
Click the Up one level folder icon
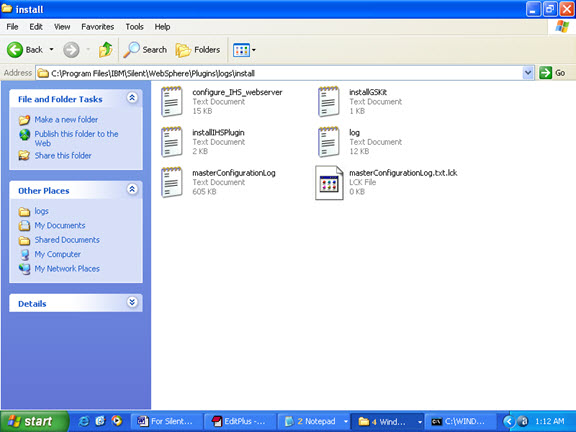coord(105,50)
